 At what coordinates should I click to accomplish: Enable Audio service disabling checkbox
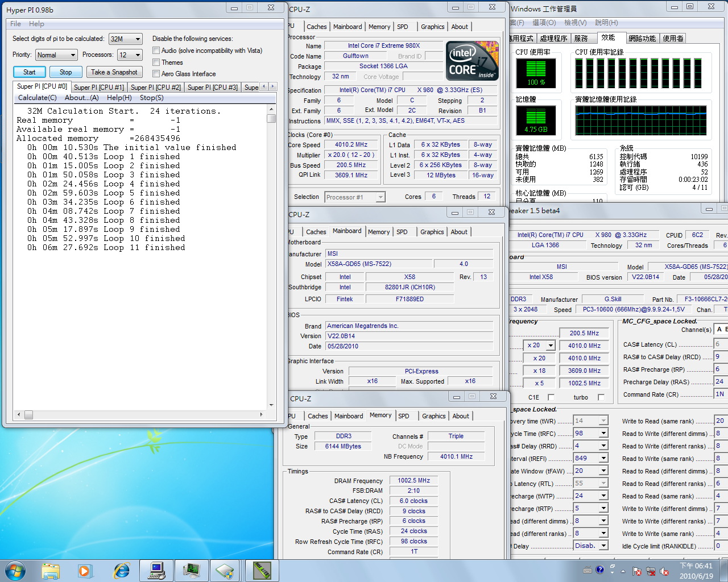pyautogui.click(x=156, y=51)
